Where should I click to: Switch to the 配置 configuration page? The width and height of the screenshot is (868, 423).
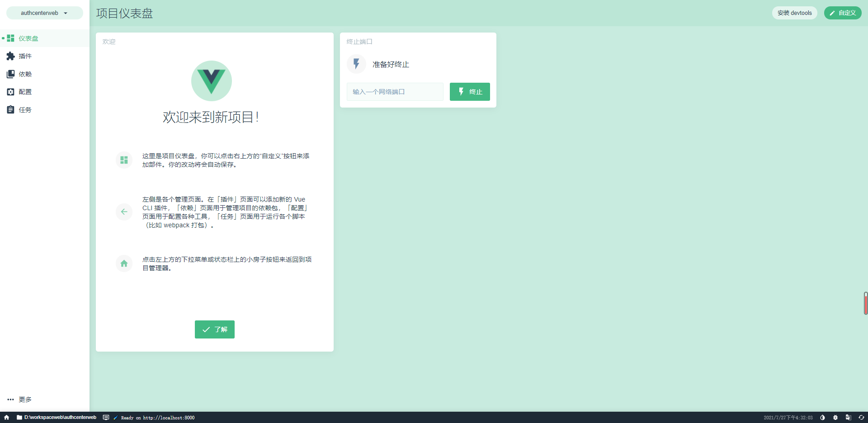pos(44,92)
